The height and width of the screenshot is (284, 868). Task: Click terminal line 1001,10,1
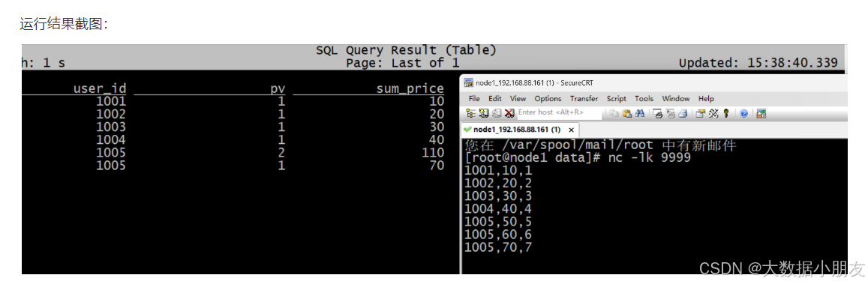[498, 172]
